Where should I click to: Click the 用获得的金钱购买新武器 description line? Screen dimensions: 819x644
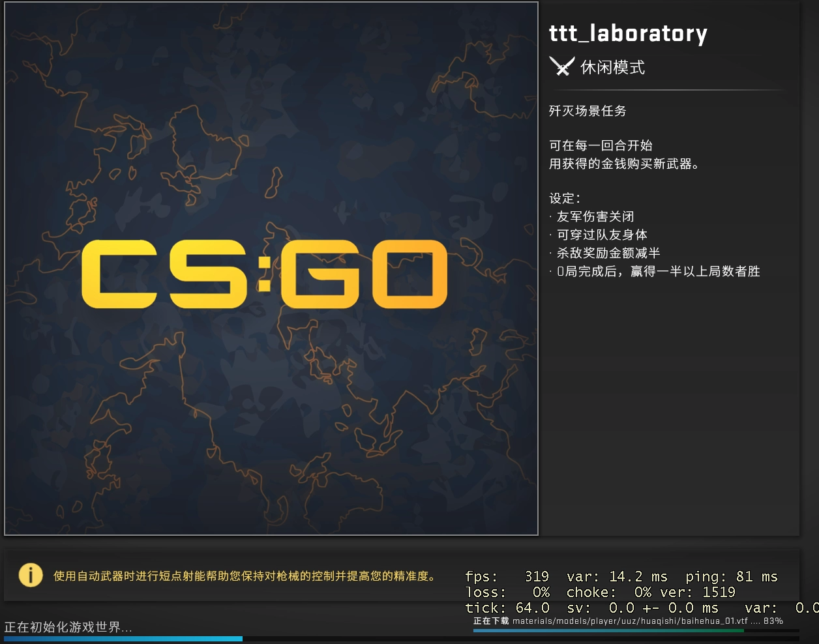coord(624,164)
